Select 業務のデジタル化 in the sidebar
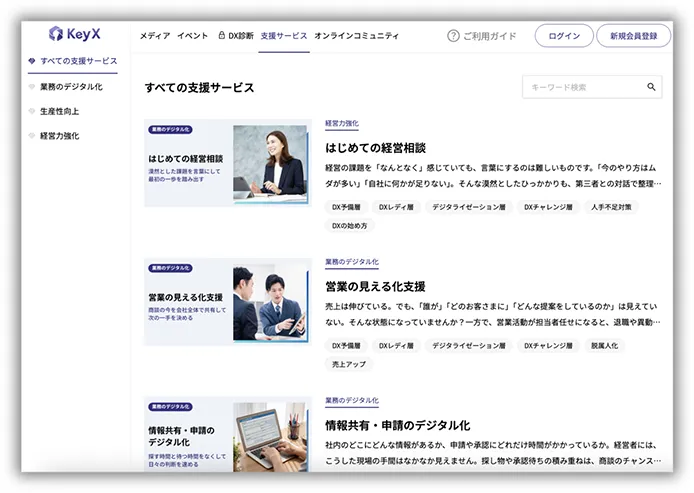The height and width of the screenshot is (493, 694). coord(71,87)
